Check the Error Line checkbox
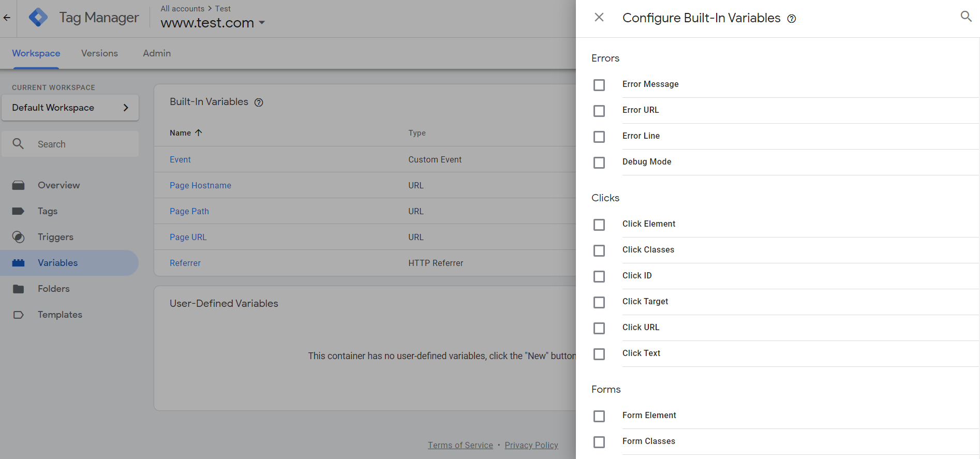980x459 pixels. coord(599,137)
